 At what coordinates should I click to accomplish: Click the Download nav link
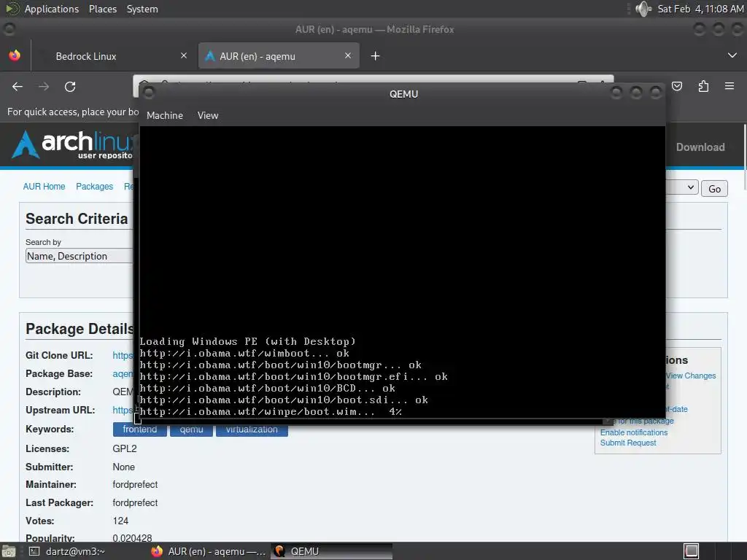700,147
